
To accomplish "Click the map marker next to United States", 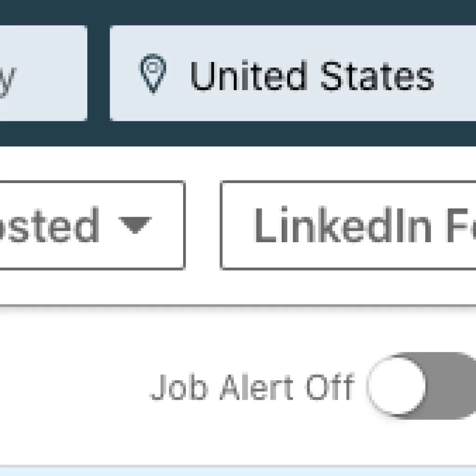I will click(153, 73).
